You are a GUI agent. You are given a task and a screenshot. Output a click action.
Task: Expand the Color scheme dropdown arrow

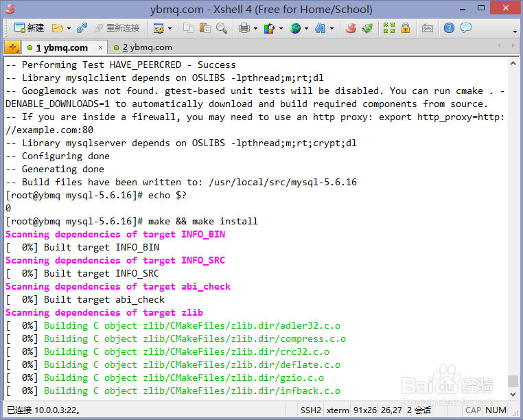tap(281, 29)
